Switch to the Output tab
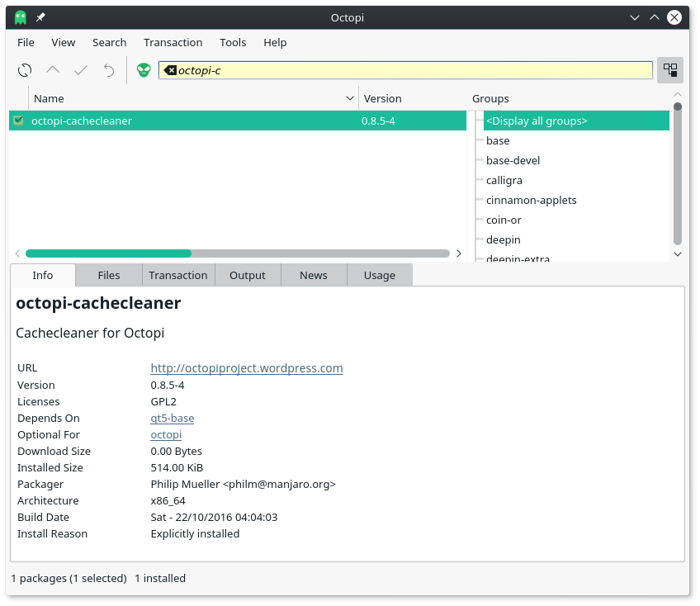The height and width of the screenshot is (606, 700). point(248,275)
